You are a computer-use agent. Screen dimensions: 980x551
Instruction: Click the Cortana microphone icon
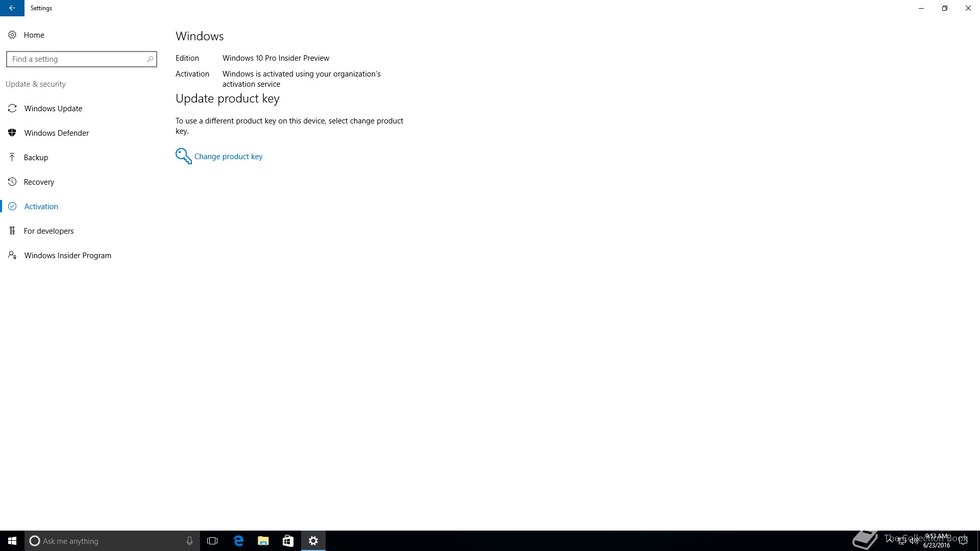[189, 541]
